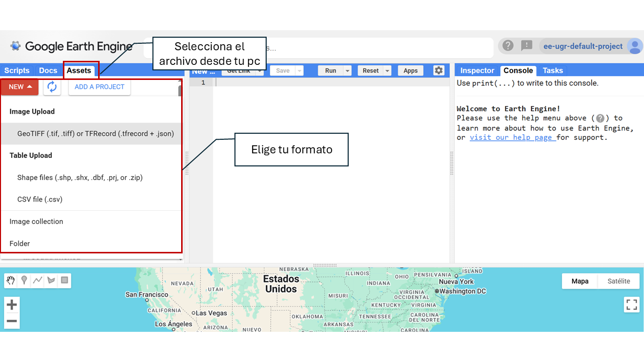Open the feedback speech bubble icon
The width and height of the screenshot is (644, 362).
[x=526, y=46]
